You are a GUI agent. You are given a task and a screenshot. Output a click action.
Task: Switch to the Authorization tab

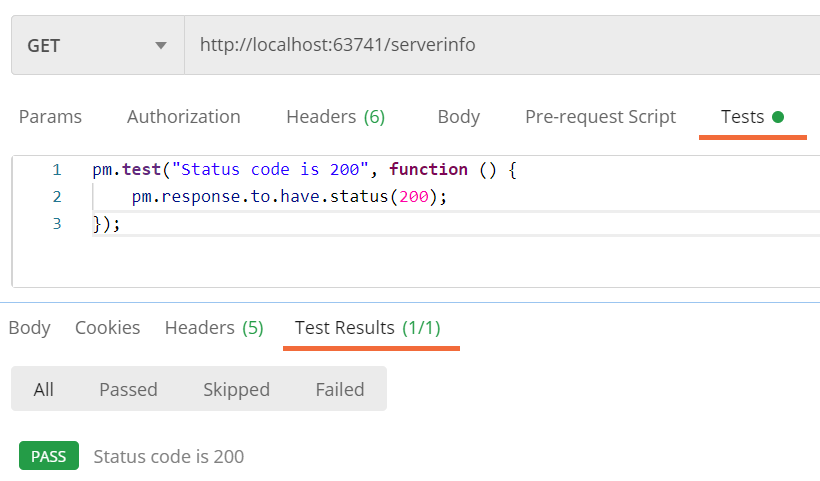184,117
